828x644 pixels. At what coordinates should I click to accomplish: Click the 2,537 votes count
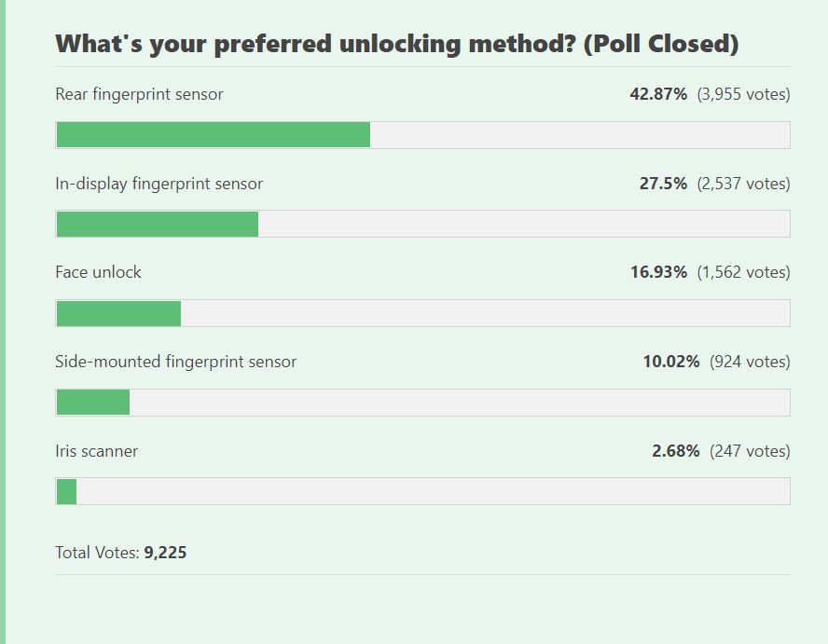(743, 184)
